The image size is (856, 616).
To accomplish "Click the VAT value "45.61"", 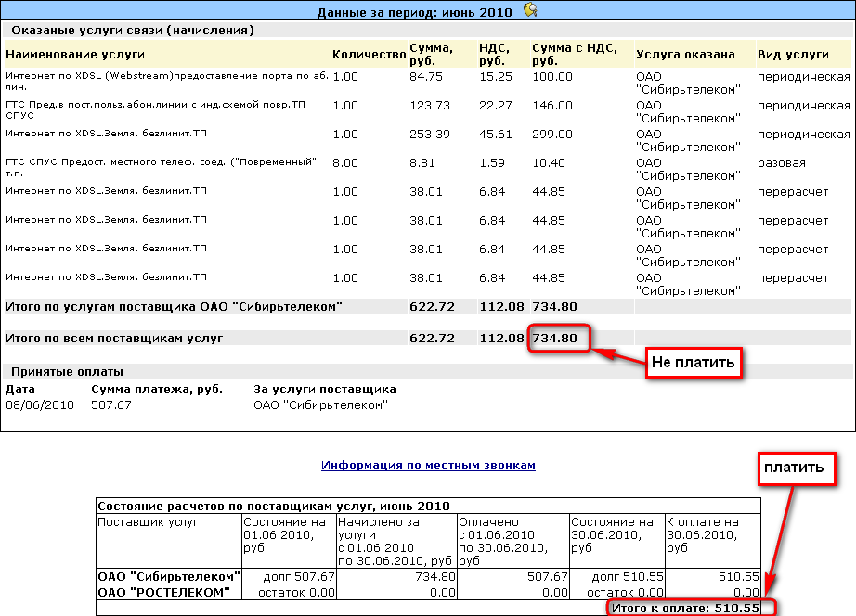I will coord(496,135).
